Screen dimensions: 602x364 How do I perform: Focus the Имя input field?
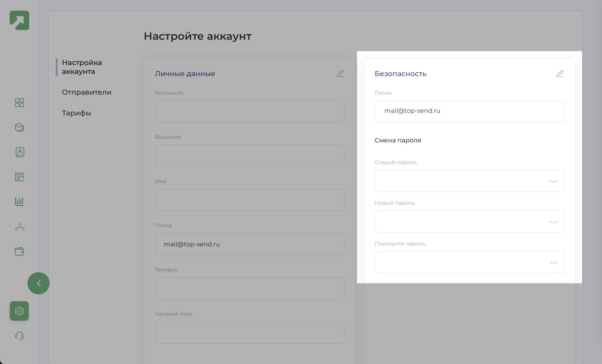(x=250, y=200)
